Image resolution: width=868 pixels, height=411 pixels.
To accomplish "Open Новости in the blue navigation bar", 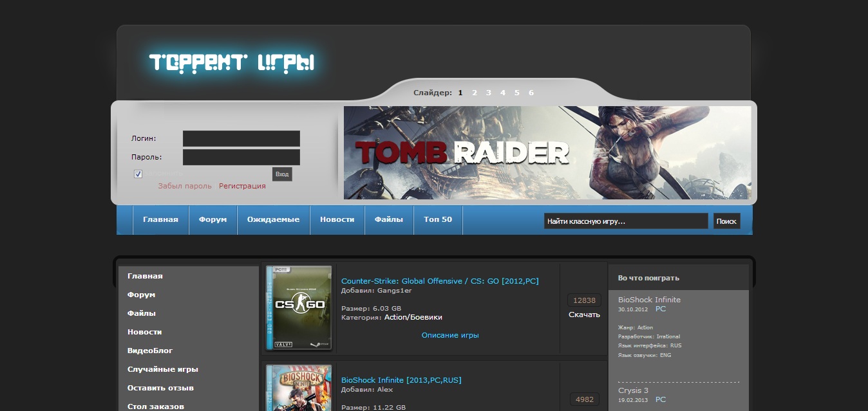I will pos(337,219).
